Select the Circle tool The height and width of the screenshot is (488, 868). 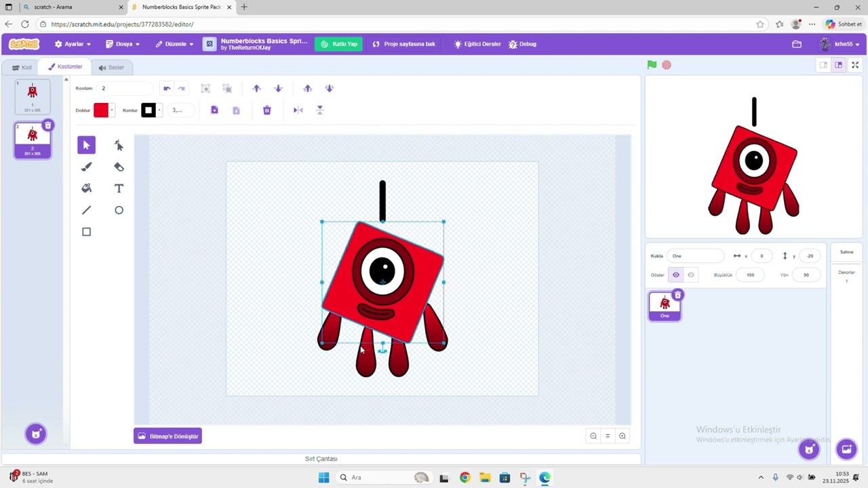point(119,210)
